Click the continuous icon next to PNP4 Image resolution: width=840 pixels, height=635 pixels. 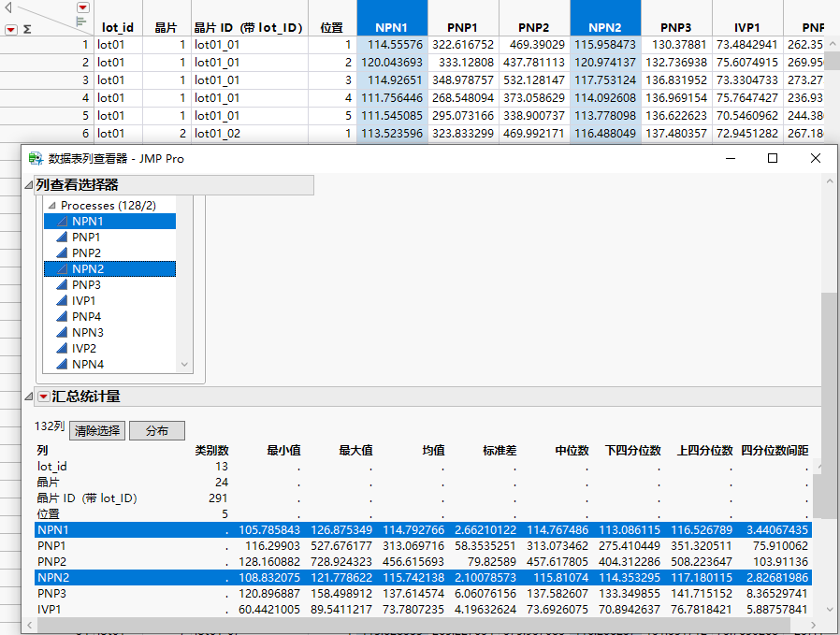[x=61, y=317]
